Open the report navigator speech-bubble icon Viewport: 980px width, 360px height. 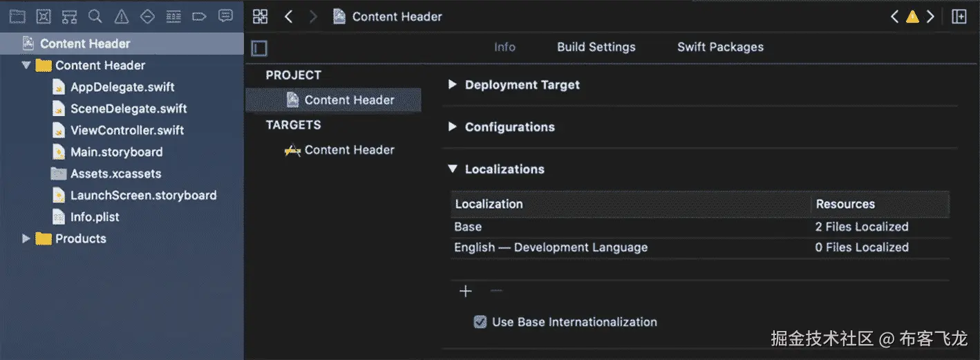pos(225,17)
